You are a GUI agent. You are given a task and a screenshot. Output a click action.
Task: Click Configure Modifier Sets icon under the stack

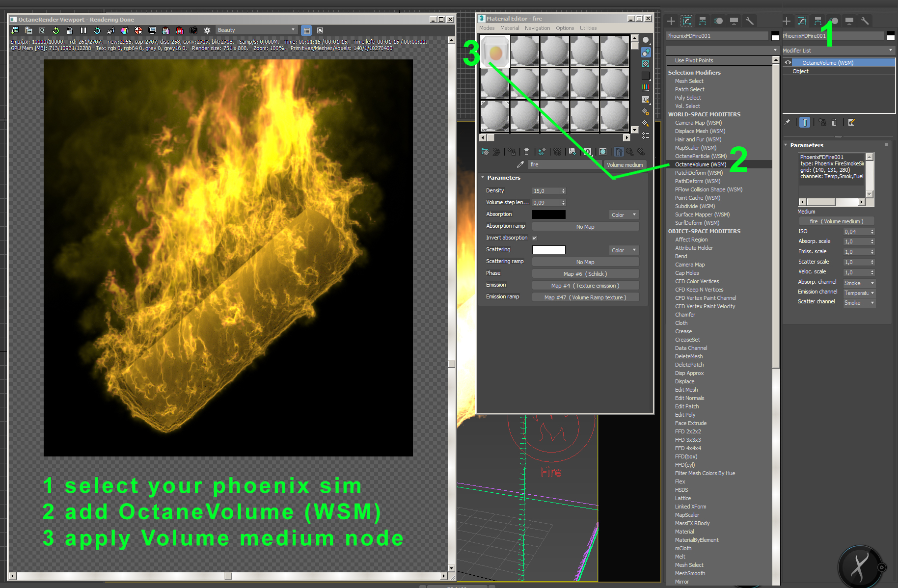[851, 122]
